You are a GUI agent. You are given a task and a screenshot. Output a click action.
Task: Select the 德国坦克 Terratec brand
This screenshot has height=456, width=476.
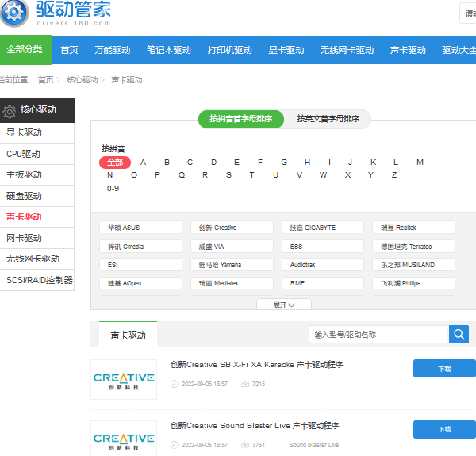pyautogui.click(x=414, y=247)
